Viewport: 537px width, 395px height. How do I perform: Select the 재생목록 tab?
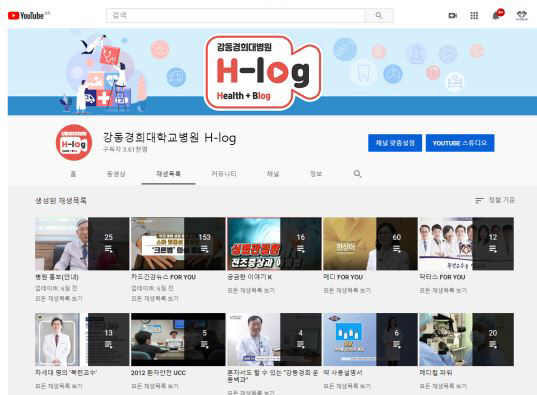[x=168, y=174]
